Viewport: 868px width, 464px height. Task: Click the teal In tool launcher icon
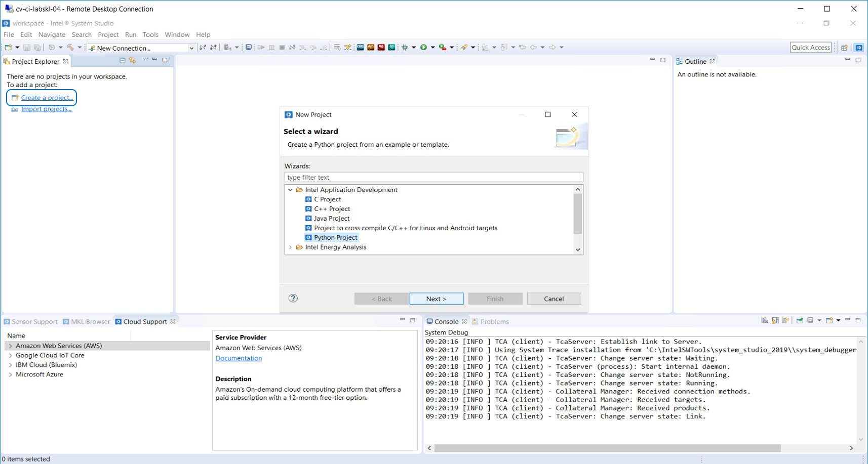coord(392,48)
